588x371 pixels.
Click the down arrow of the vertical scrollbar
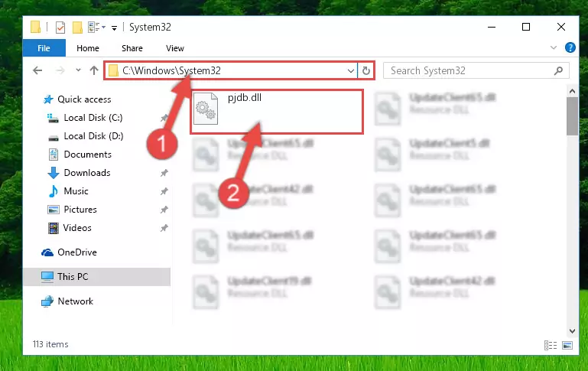[572, 331]
